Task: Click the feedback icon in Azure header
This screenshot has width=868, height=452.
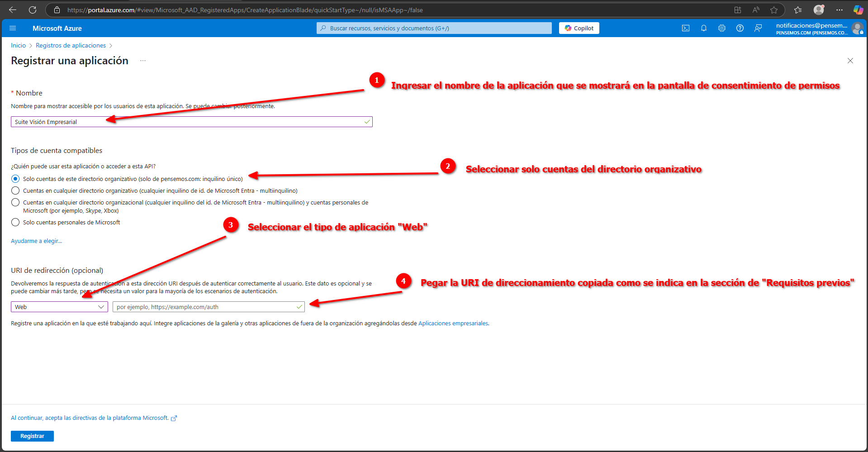Action: click(758, 28)
